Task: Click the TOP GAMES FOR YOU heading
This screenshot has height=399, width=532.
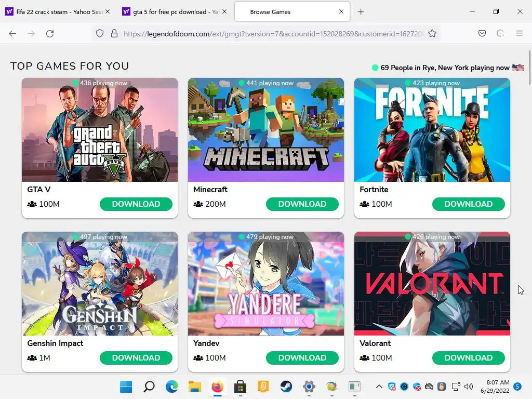Action: (x=70, y=66)
